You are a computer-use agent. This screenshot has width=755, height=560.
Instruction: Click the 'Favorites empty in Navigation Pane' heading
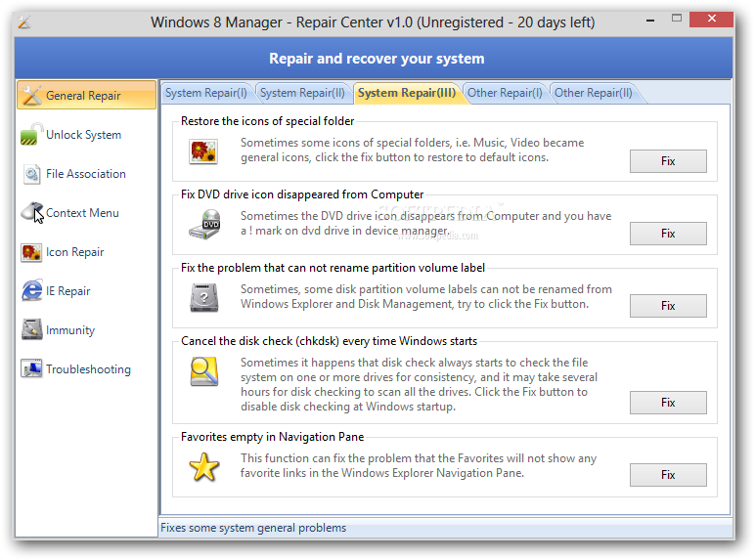(272, 437)
